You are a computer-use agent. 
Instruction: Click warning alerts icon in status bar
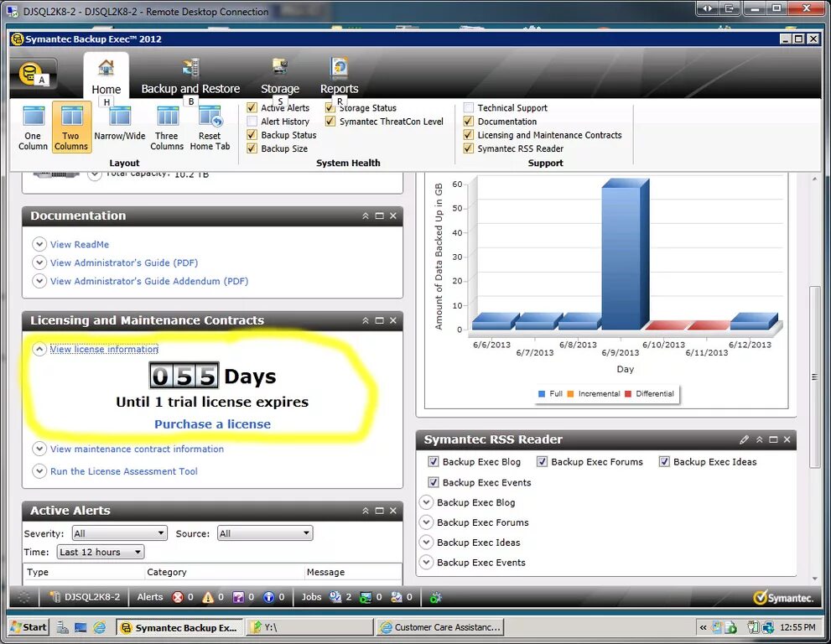[208, 597]
